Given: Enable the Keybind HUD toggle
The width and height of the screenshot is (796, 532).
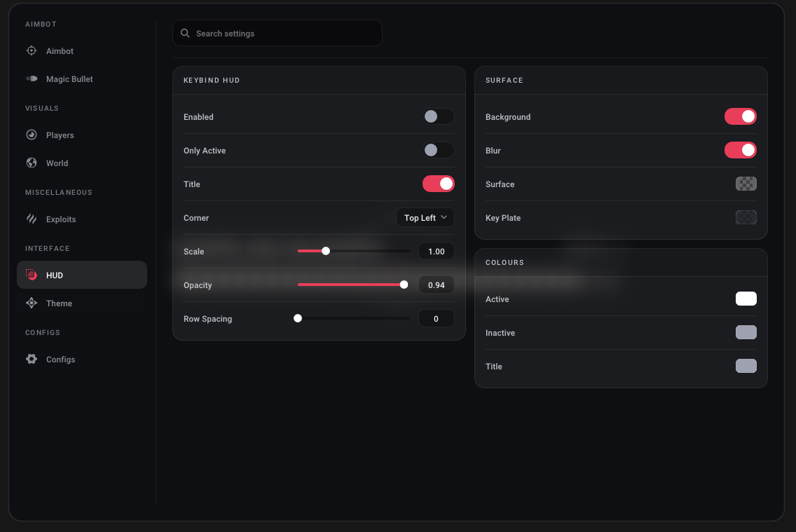Looking at the screenshot, I should click(438, 117).
